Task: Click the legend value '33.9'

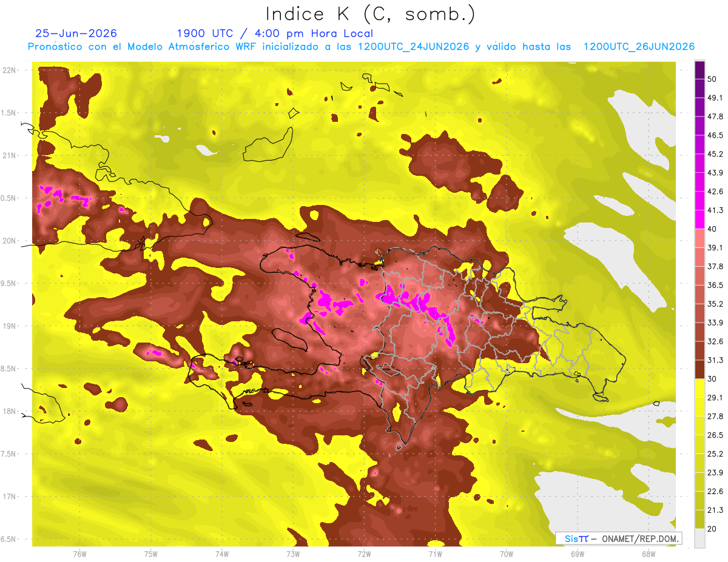Action: [715, 323]
